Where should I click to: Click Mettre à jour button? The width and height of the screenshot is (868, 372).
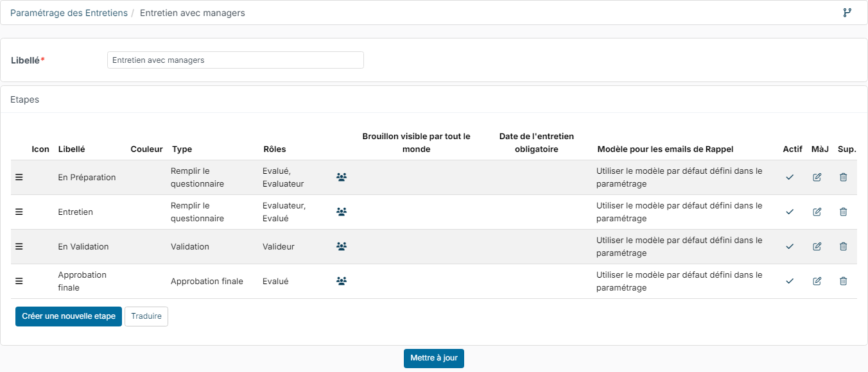coord(434,358)
